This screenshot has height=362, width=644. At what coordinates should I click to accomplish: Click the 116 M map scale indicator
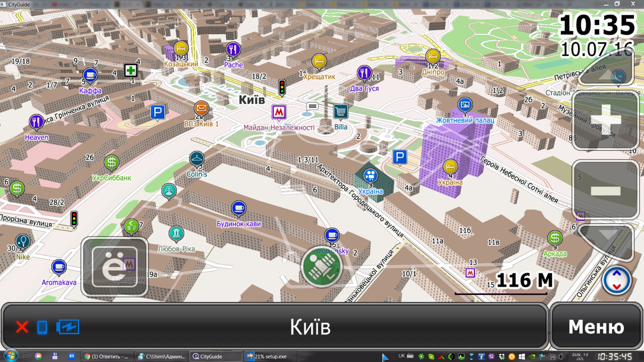(x=524, y=281)
